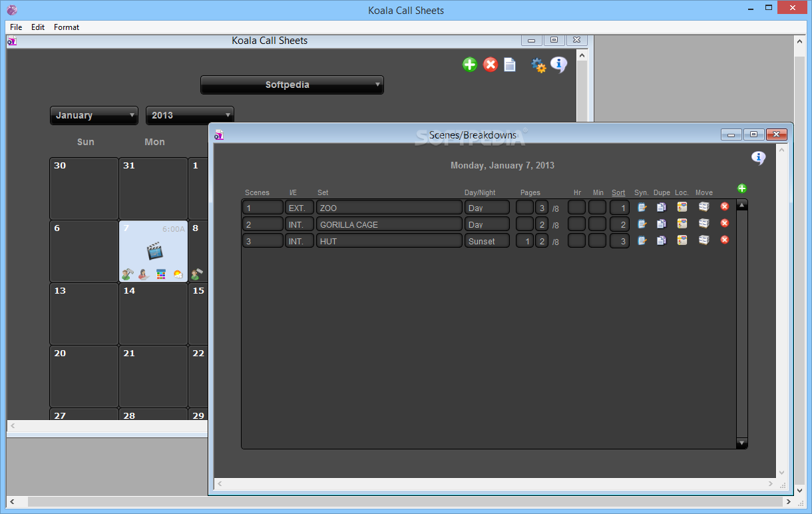Delete the GORILLA CAGE scene row
This screenshot has height=514, width=812.
tap(725, 223)
